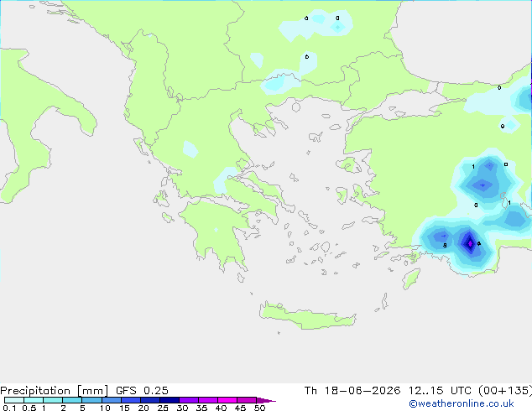Select the 10–15 mm legend swatch
Screen dimensions: 532x411
coord(111,400)
